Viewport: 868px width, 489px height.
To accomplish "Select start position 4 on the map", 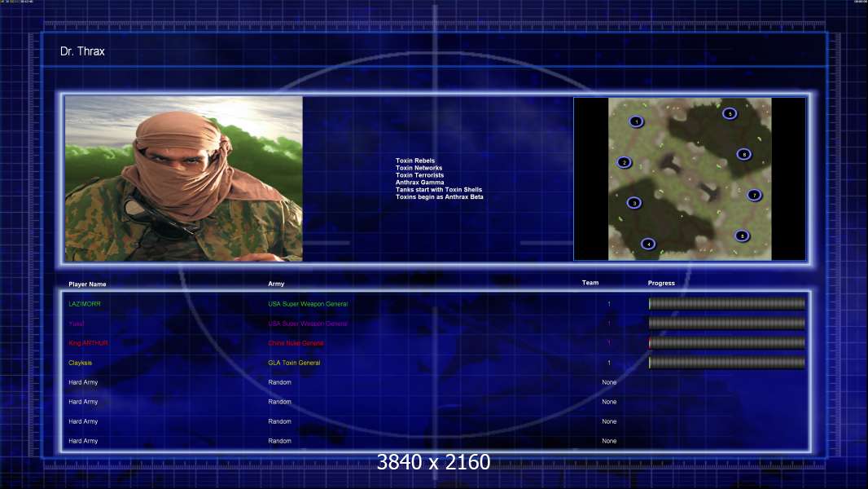I will [648, 244].
